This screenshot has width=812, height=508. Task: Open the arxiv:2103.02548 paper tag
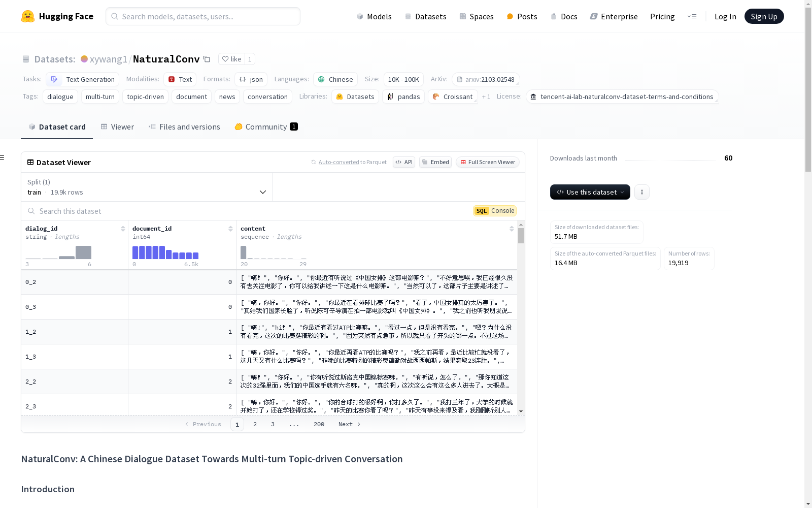click(x=486, y=79)
